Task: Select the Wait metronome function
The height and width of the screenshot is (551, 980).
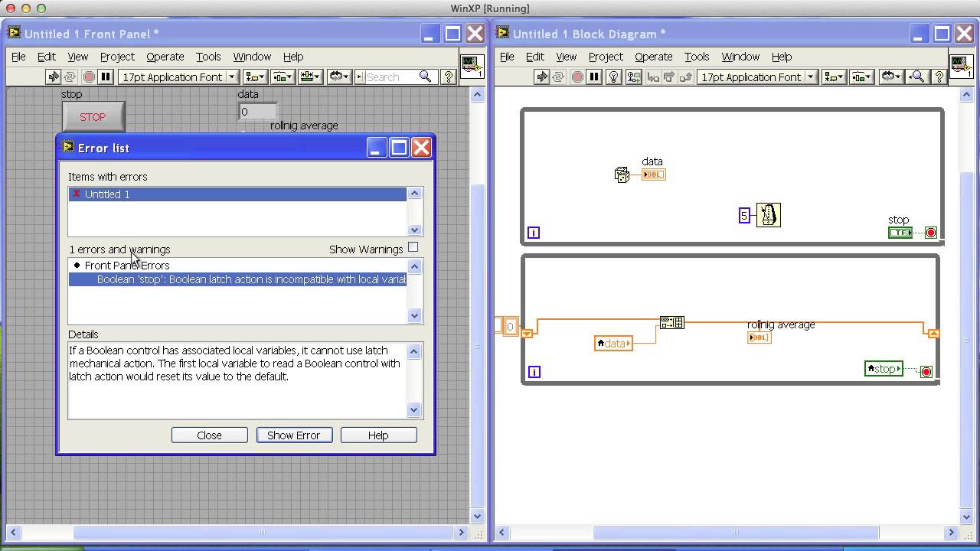Action: 768,215
